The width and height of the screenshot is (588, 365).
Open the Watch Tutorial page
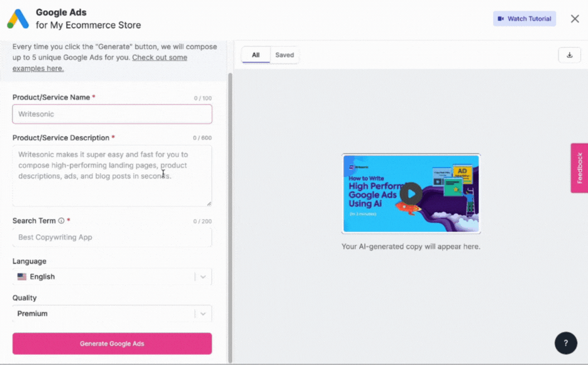coord(524,18)
